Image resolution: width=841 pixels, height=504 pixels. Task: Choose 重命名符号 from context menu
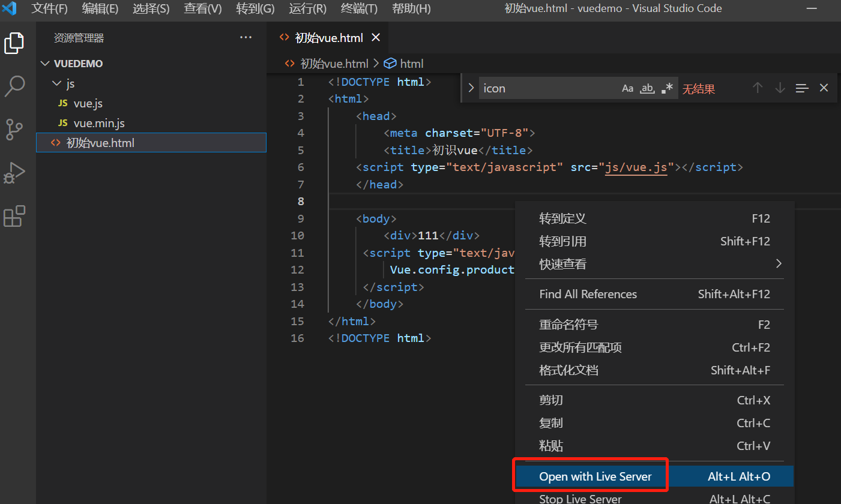point(655,325)
